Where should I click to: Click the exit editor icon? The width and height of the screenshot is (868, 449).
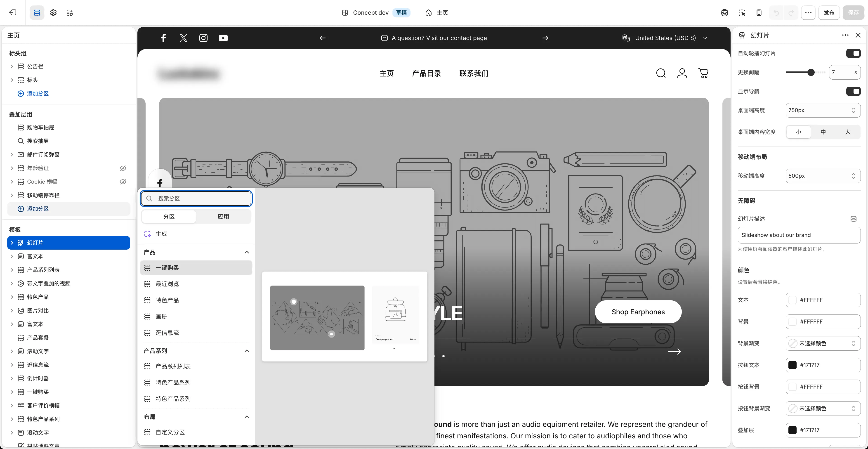click(x=13, y=12)
